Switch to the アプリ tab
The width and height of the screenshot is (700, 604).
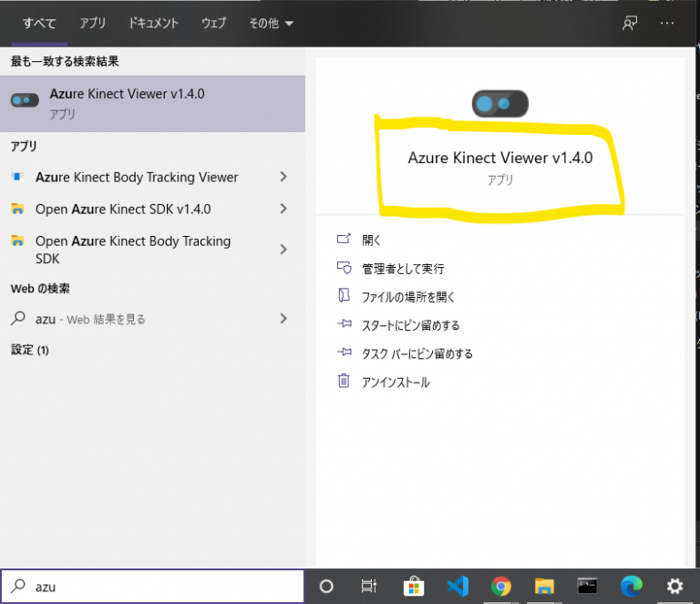click(x=92, y=23)
